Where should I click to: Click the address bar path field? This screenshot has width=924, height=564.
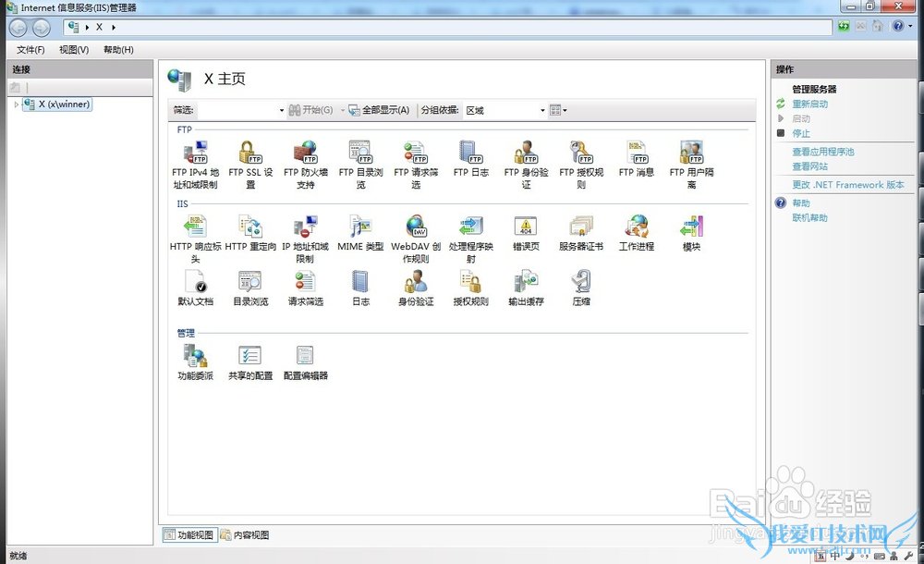[448, 27]
